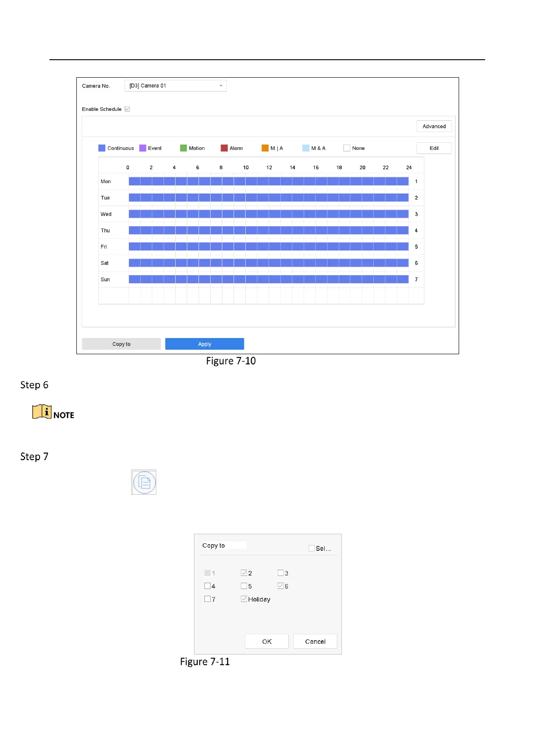
Task: Select the Continuous blue recording type swatch
Action: click(x=102, y=148)
